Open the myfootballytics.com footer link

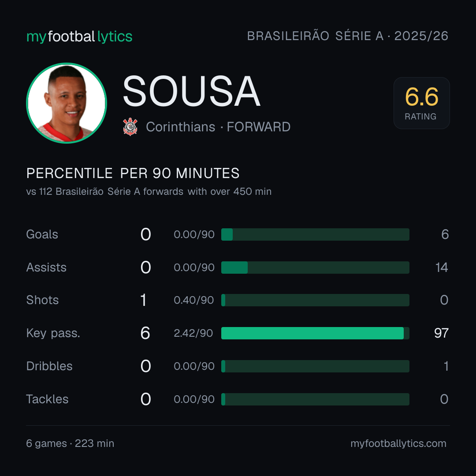click(x=398, y=443)
